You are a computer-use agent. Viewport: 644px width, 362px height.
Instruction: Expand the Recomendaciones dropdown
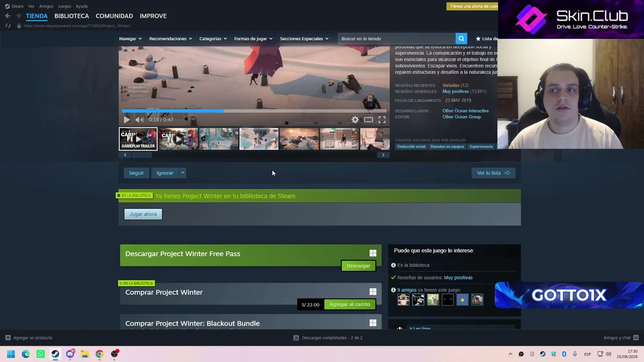[171, 39]
